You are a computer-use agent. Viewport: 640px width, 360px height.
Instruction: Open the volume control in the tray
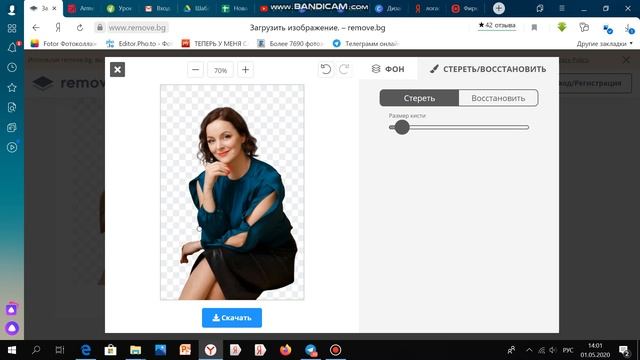point(553,350)
